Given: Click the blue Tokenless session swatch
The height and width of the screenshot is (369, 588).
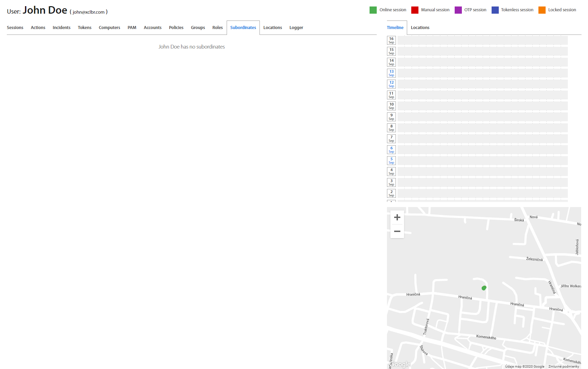Looking at the screenshot, I should click(x=495, y=10).
